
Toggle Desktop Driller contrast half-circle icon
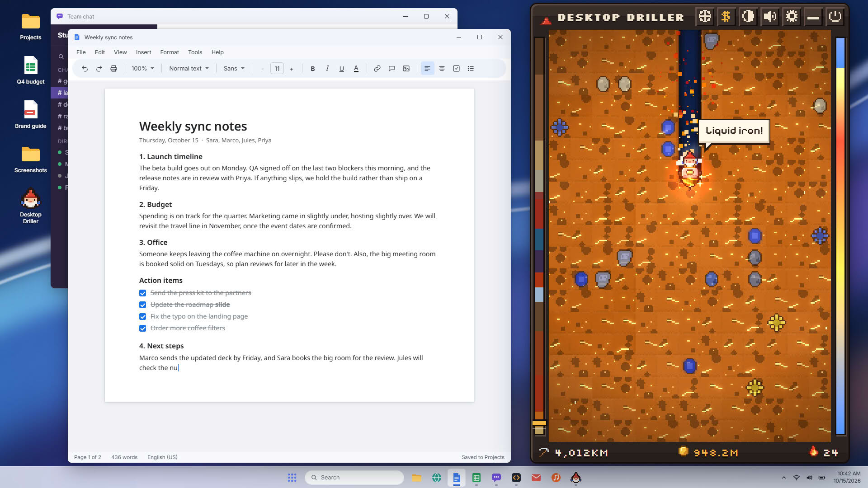748,17
